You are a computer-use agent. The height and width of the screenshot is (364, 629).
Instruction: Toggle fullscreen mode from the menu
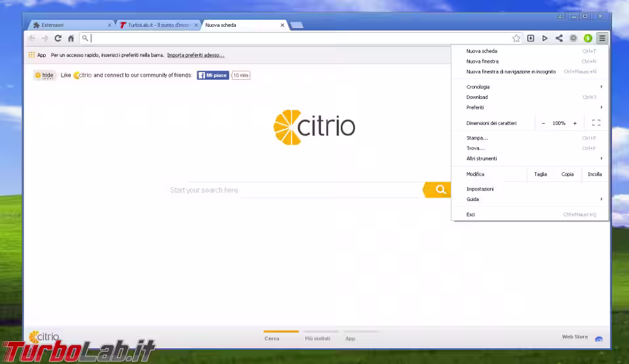(596, 123)
